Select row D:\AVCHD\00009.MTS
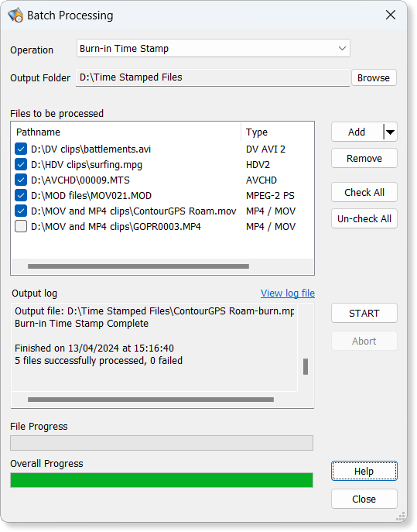The width and height of the screenshot is (417, 532). point(80,180)
